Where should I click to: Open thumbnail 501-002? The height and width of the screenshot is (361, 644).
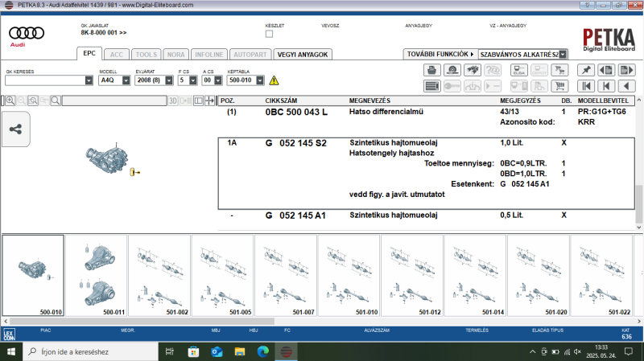(x=159, y=275)
